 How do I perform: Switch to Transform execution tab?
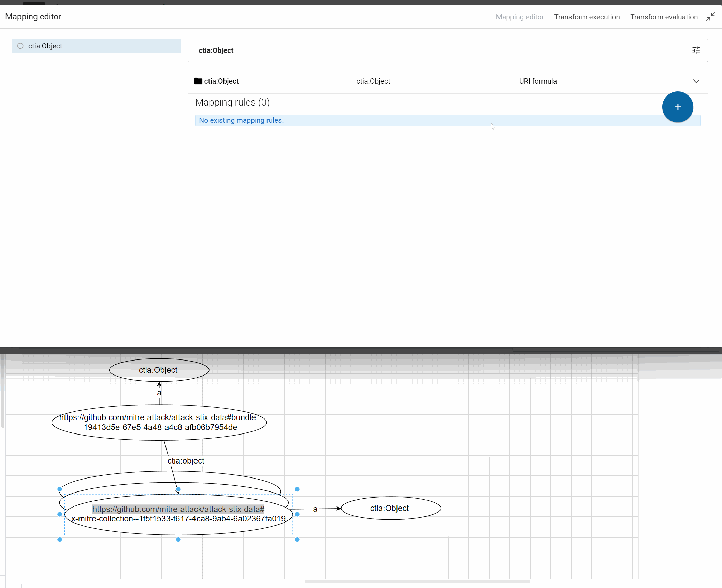(x=587, y=17)
